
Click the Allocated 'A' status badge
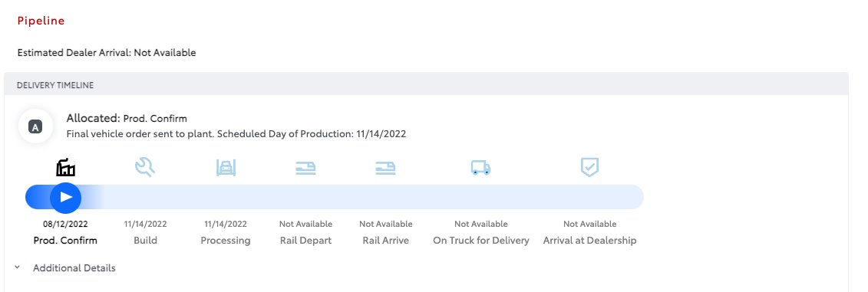(x=35, y=126)
